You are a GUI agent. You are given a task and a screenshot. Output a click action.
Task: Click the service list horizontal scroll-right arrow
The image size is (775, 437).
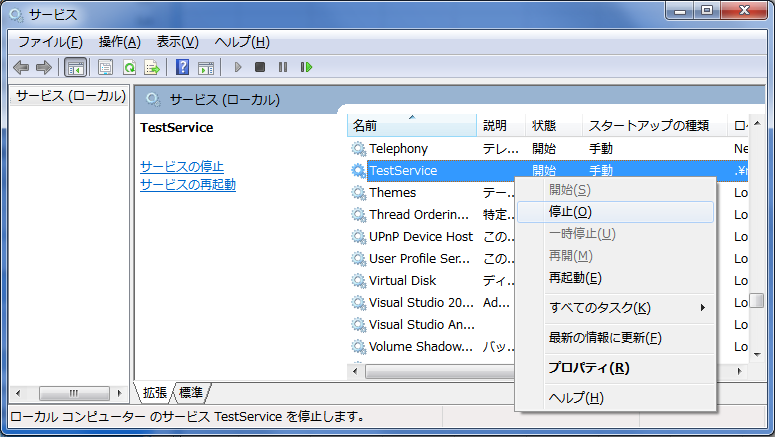pyautogui.click(x=739, y=371)
